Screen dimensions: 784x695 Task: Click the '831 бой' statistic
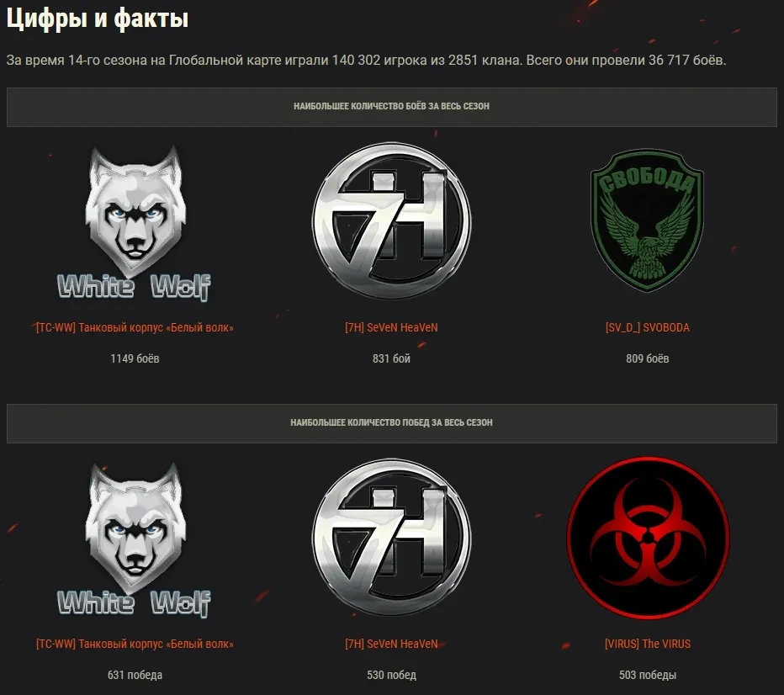[x=391, y=358]
